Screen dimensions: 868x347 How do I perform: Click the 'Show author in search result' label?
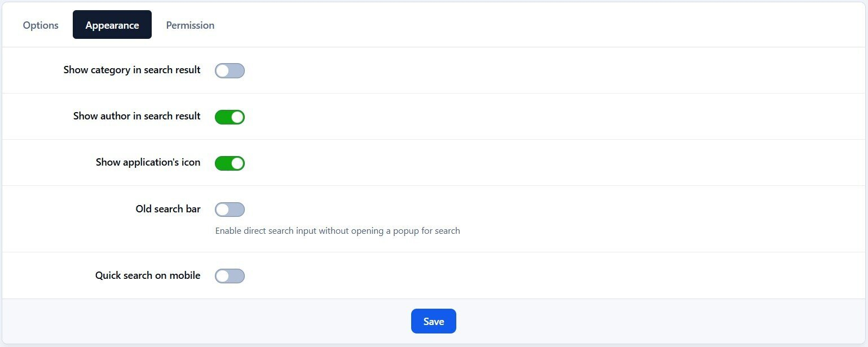136,116
